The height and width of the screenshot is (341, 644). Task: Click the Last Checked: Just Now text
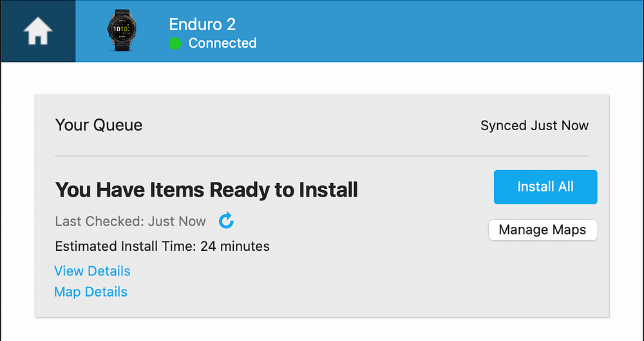[x=130, y=222]
